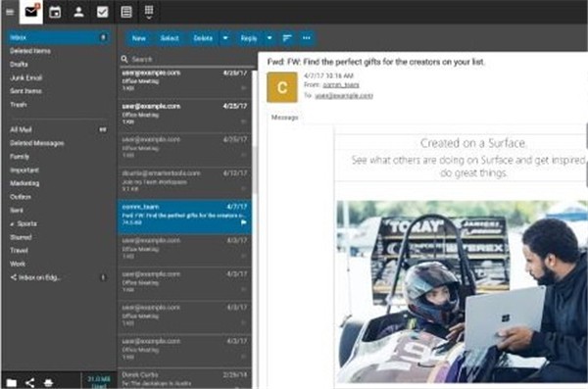The height and width of the screenshot is (389, 588).
Task: Click the yellow C sender avatar
Action: coord(282,87)
